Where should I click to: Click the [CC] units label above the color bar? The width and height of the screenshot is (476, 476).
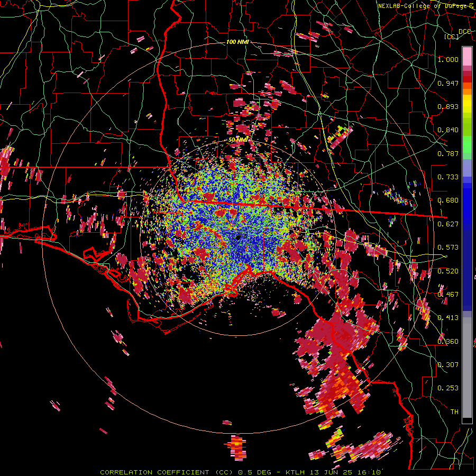[x=452, y=36]
